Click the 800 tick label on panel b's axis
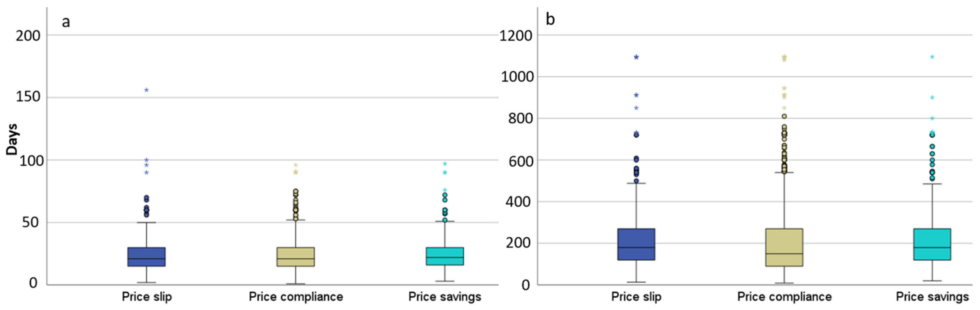Image resolution: width=980 pixels, height=310 pixels. [x=520, y=119]
